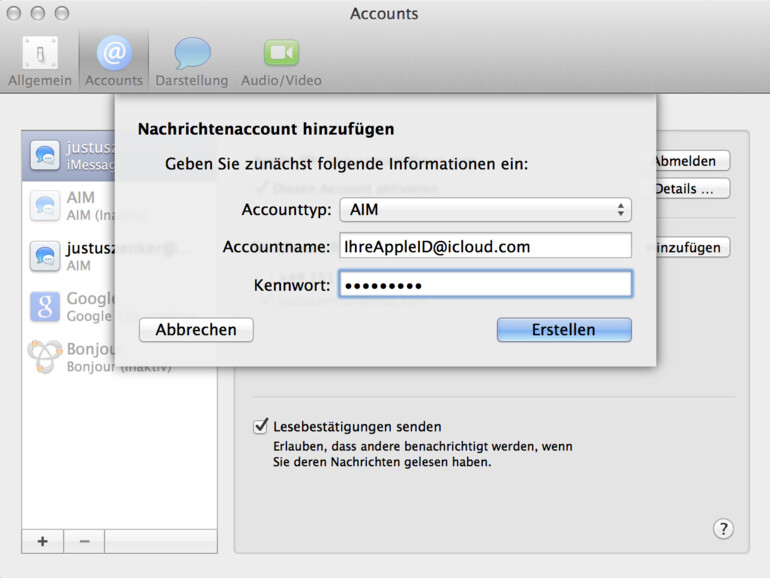The height and width of the screenshot is (578, 770).
Task: Select the second justus AIM account icon
Action: pos(45,256)
